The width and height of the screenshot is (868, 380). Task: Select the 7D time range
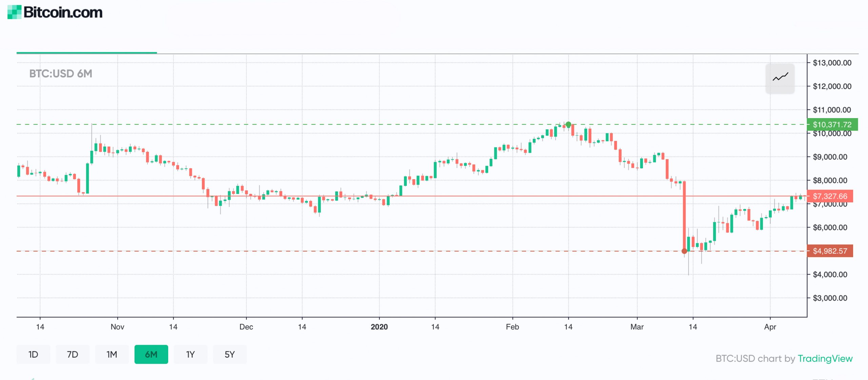pyautogui.click(x=73, y=355)
